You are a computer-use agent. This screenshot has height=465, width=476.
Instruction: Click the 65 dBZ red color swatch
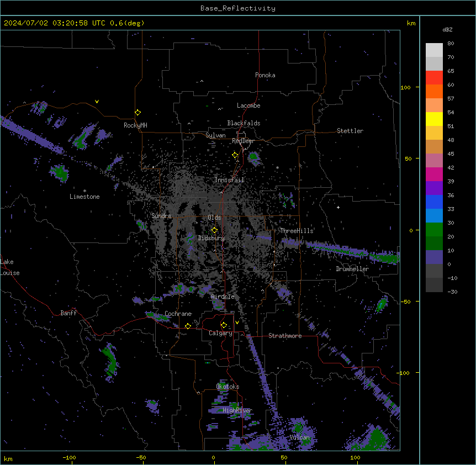[434, 77]
